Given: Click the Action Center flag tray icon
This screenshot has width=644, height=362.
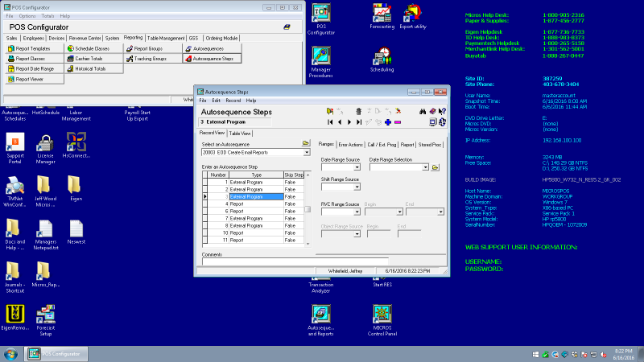Looking at the screenshot, I should [x=584, y=355].
